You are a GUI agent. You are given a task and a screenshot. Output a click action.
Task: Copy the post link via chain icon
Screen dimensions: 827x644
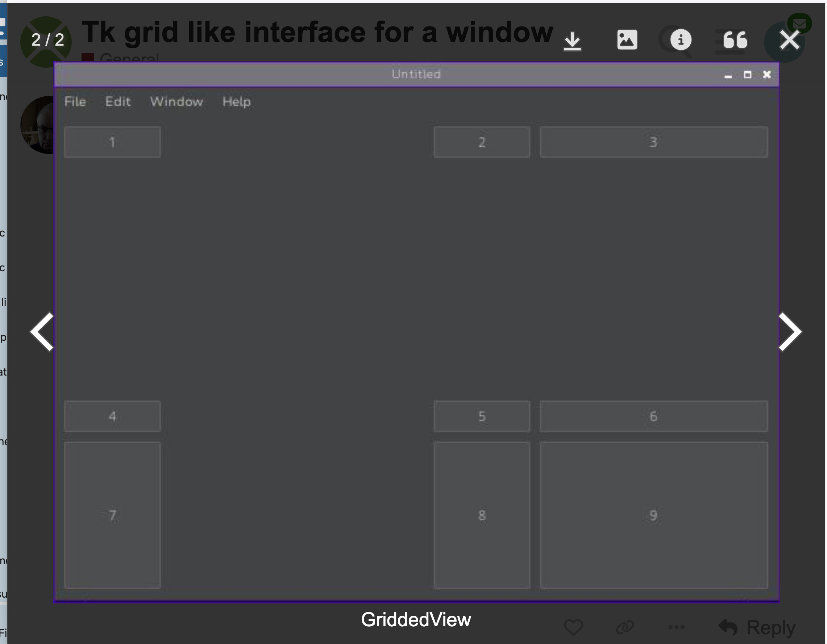click(625, 627)
